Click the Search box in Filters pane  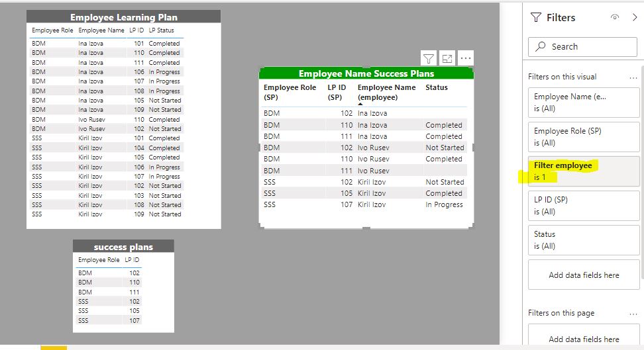pyautogui.click(x=582, y=47)
